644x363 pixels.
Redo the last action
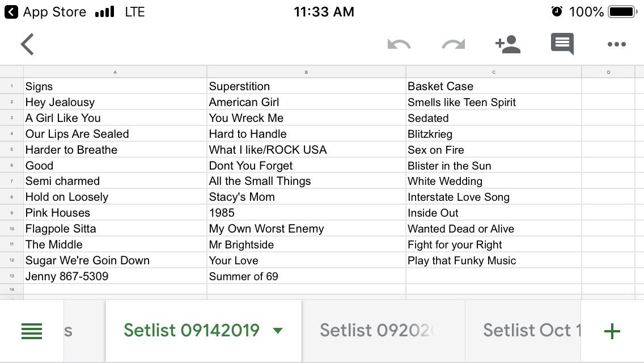[x=454, y=44]
